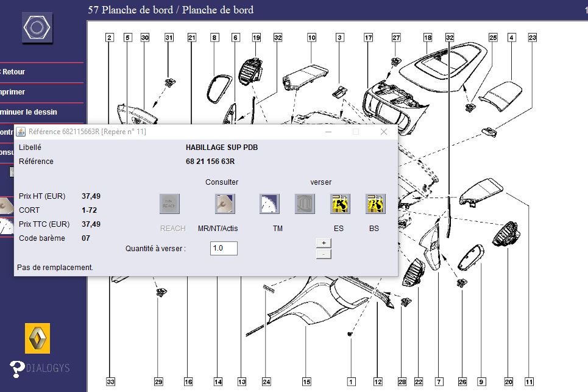The height and width of the screenshot is (392, 588).
Task: Click the greyed REACH icon
Action: pyautogui.click(x=169, y=204)
